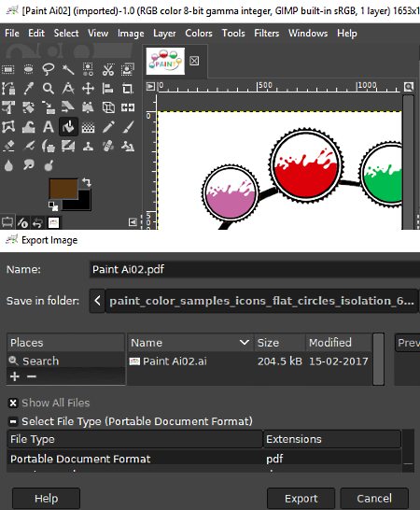The height and width of the screenshot is (510, 420).
Task: Choose the Rotate tool
Action: (28, 107)
